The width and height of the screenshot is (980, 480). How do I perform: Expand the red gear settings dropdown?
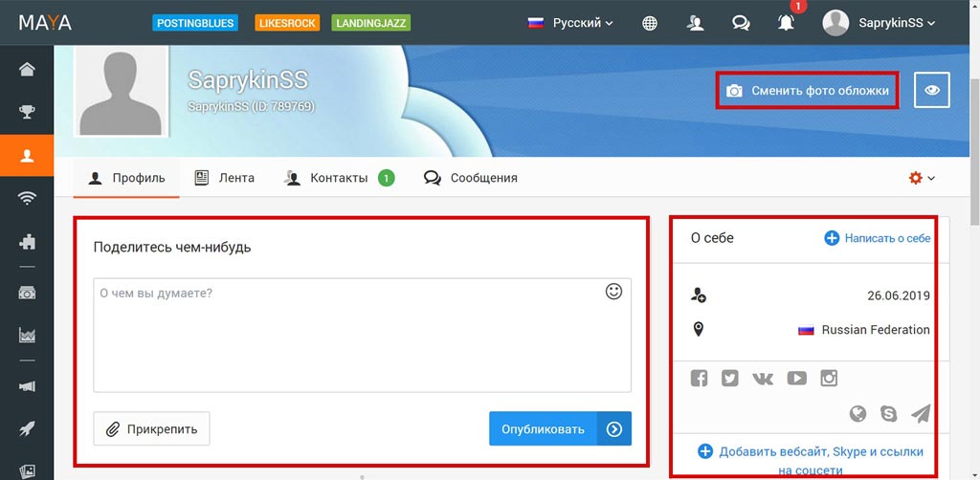[921, 178]
